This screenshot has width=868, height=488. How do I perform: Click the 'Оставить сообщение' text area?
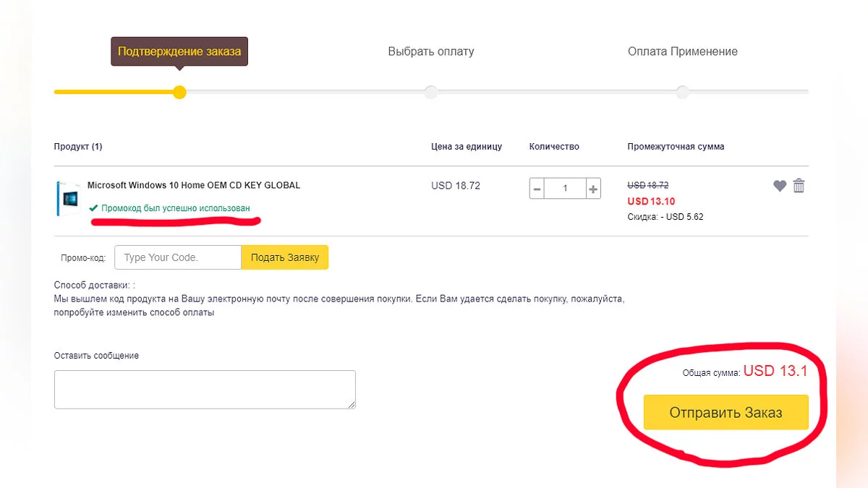coord(204,389)
